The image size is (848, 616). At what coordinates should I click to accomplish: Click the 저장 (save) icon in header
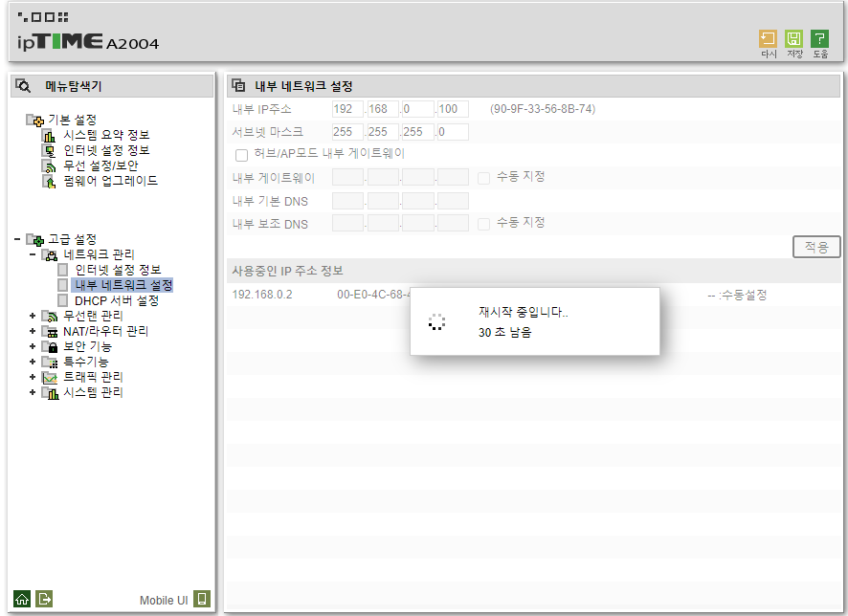tap(793, 39)
